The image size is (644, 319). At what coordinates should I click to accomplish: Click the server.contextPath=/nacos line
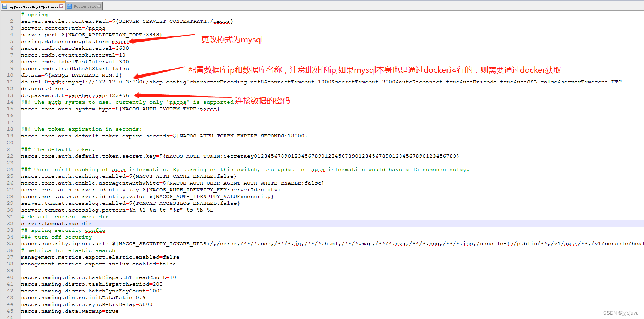[x=63, y=28]
